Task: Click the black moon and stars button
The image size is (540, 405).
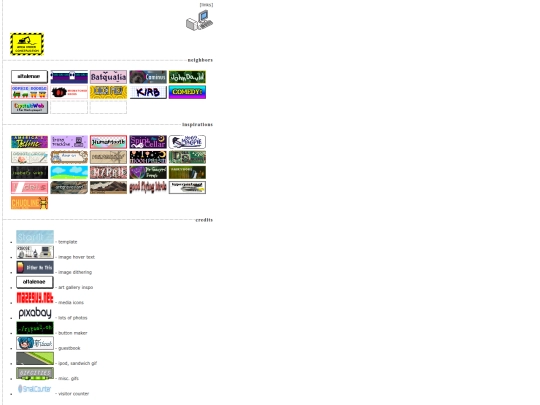Action: tap(148, 157)
